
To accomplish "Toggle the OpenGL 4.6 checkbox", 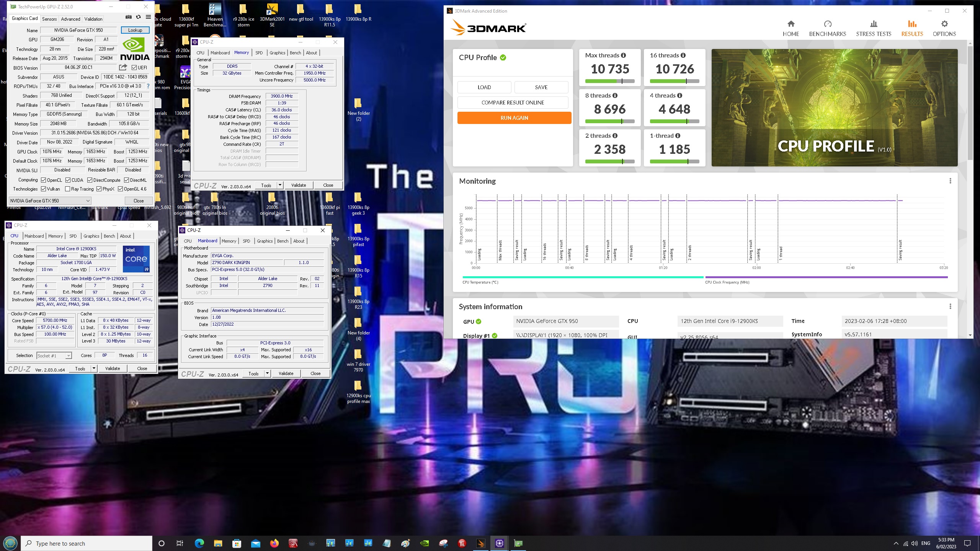I will coord(120,189).
